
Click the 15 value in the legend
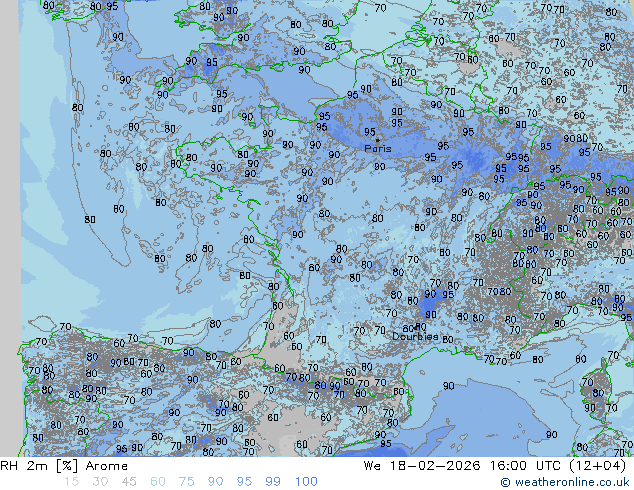point(71,482)
